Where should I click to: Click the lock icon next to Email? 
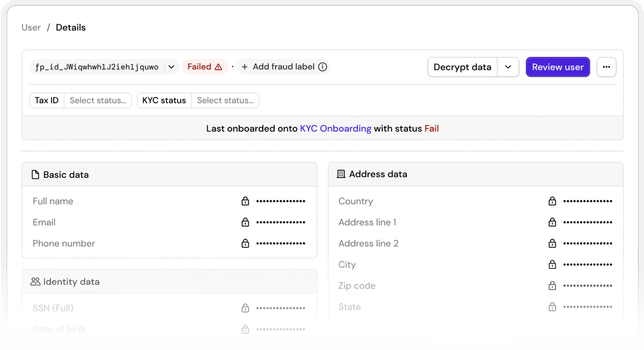coord(245,222)
